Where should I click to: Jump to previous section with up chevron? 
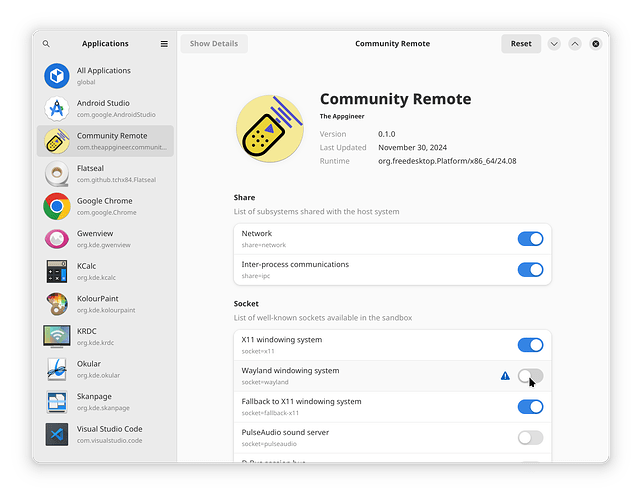tap(575, 43)
